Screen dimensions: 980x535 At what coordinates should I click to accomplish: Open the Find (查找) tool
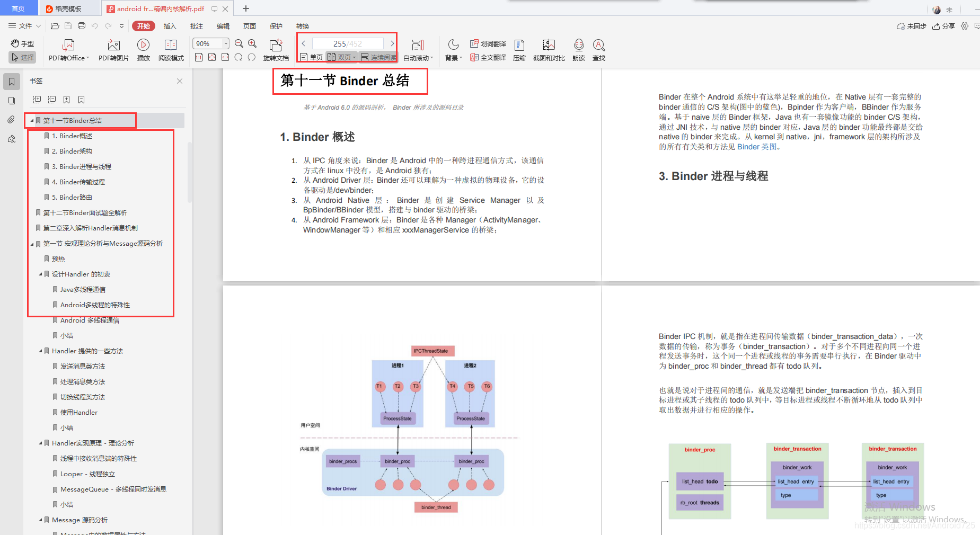(x=599, y=50)
